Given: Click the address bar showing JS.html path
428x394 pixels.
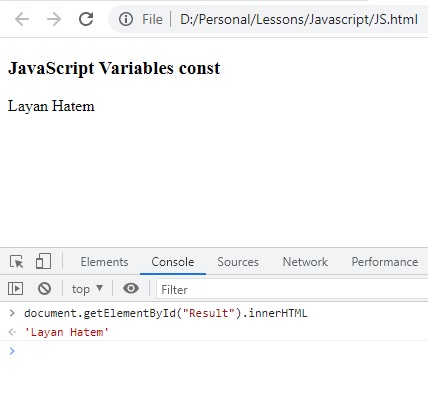Looking at the screenshot, I should (x=298, y=19).
